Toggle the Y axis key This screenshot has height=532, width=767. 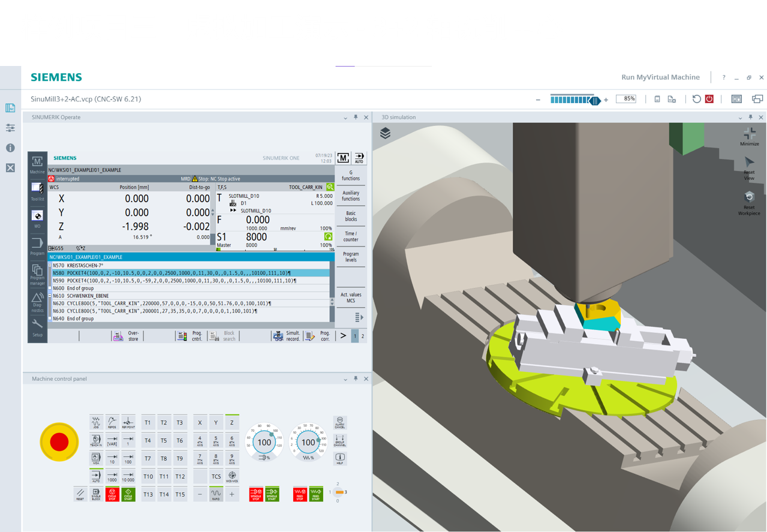[216, 422]
